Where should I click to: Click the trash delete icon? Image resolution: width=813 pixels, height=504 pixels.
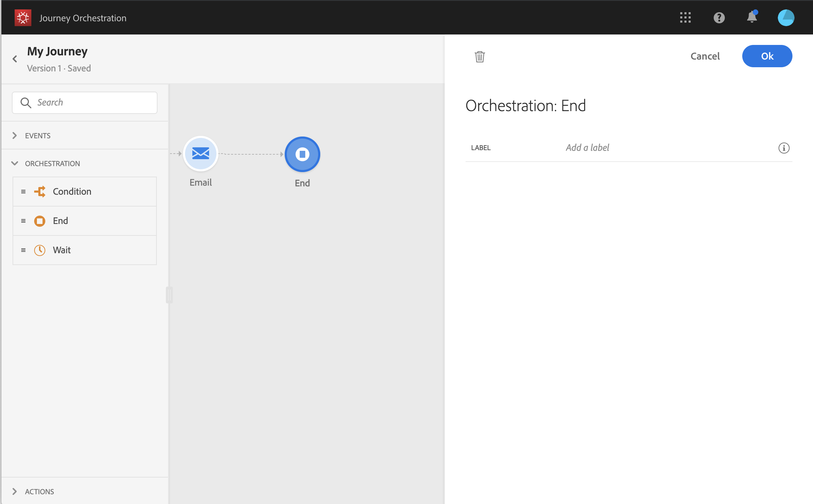click(480, 56)
